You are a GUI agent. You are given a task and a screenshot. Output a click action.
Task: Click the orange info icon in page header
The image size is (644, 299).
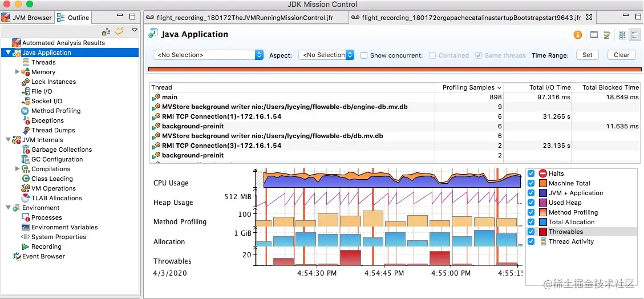pyautogui.click(x=578, y=35)
